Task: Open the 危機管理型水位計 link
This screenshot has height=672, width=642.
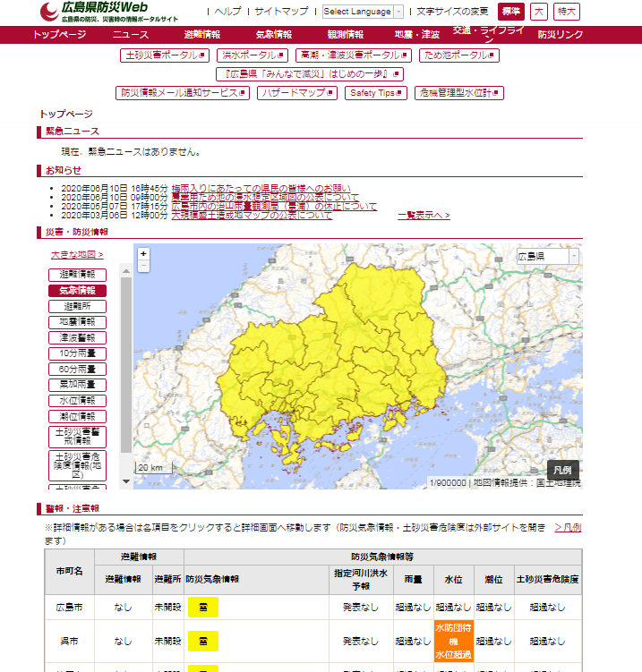Action: point(458,93)
